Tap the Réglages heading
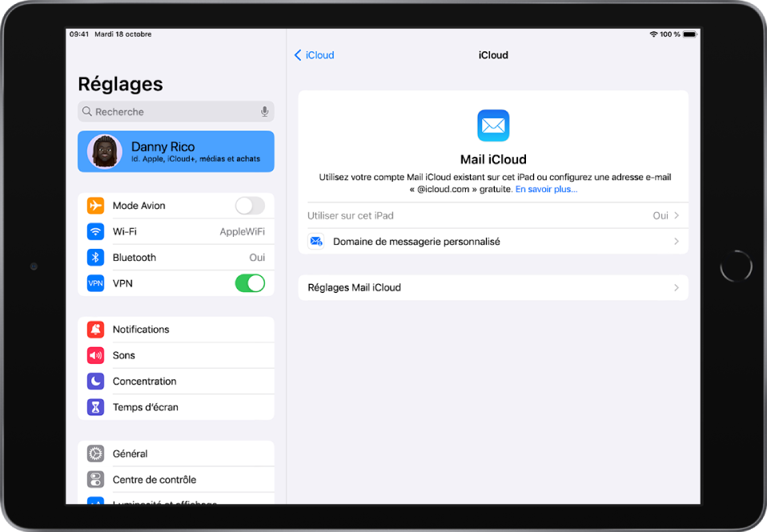The width and height of the screenshot is (767, 532). [x=120, y=84]
